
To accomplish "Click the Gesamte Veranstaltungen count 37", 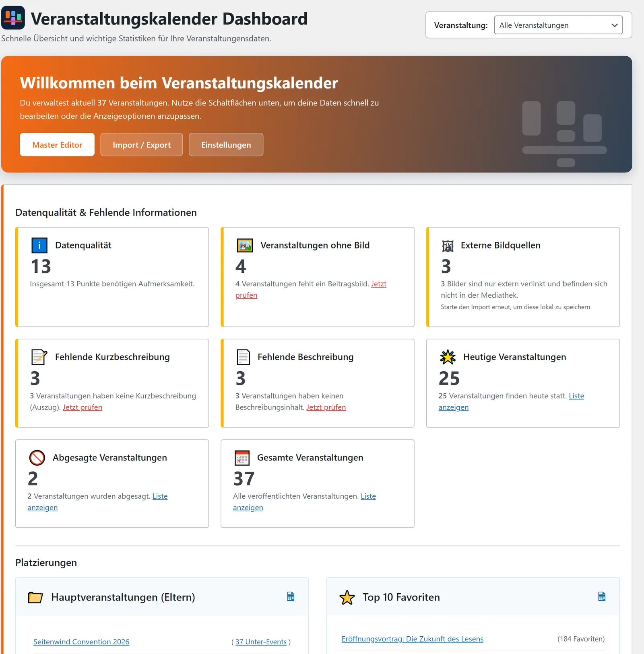I will click(244, 479).
